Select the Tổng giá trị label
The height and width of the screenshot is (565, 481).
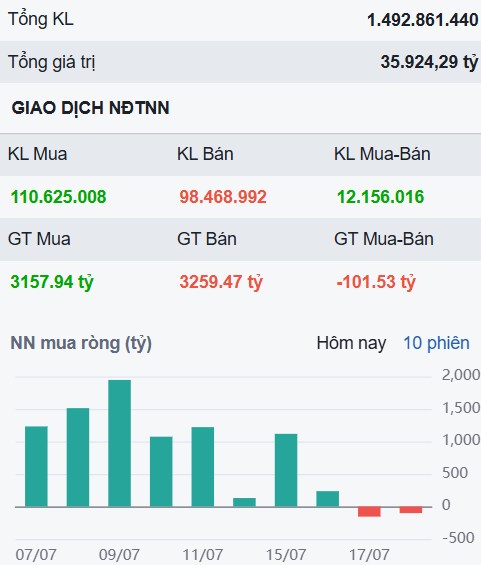coord(52,62)
